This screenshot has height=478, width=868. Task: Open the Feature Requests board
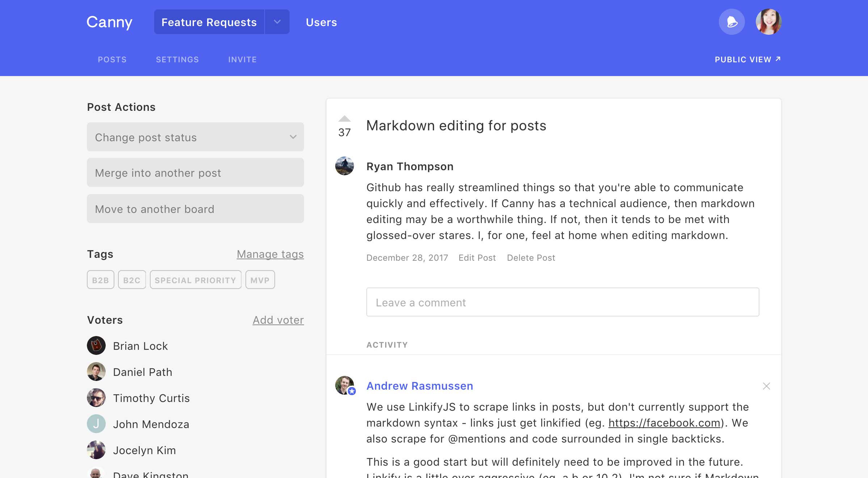pos(209,22)
